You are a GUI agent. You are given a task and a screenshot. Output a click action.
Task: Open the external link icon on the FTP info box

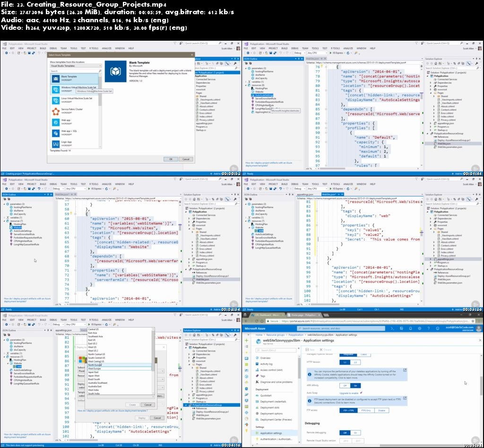click(x=405, y=399)
